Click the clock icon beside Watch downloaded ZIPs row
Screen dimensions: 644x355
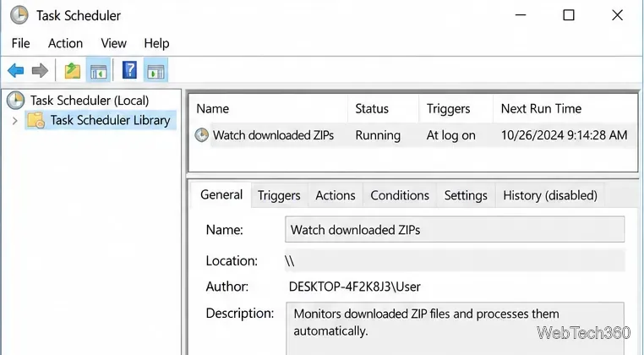tap(201, 134)
